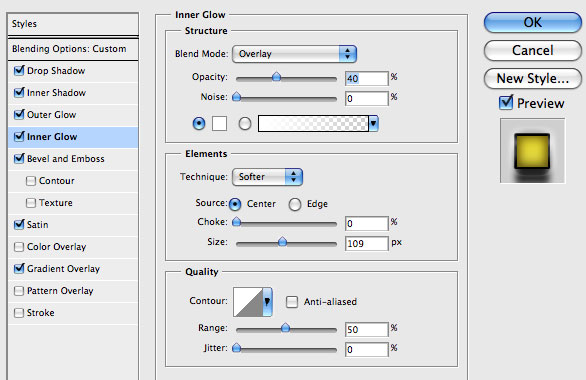
Task: Toggle the Preview checkbox
Action: (x=506, y=102)
